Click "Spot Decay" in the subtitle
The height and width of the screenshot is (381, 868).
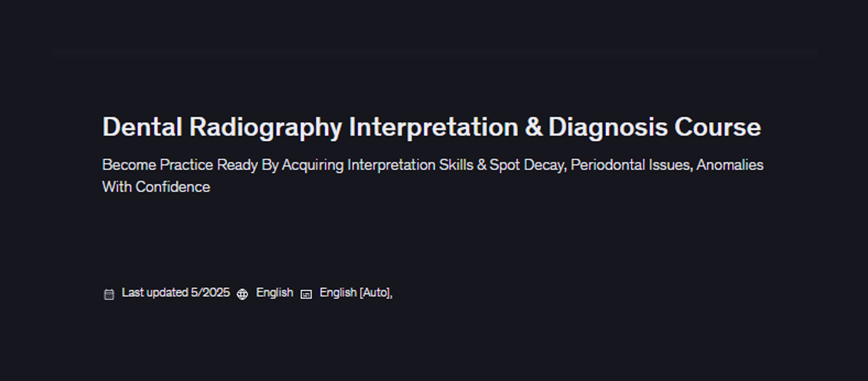527,165
